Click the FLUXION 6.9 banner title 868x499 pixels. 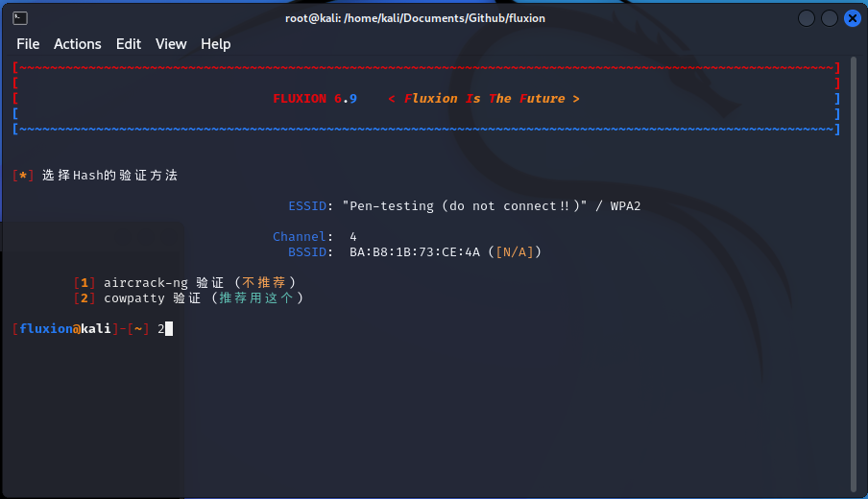point(314,99)
